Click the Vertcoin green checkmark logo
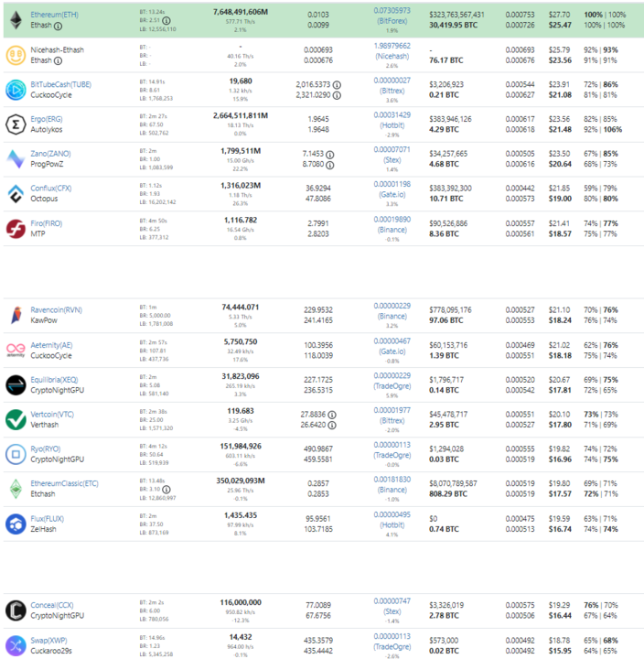 click(x=16, y=419)
